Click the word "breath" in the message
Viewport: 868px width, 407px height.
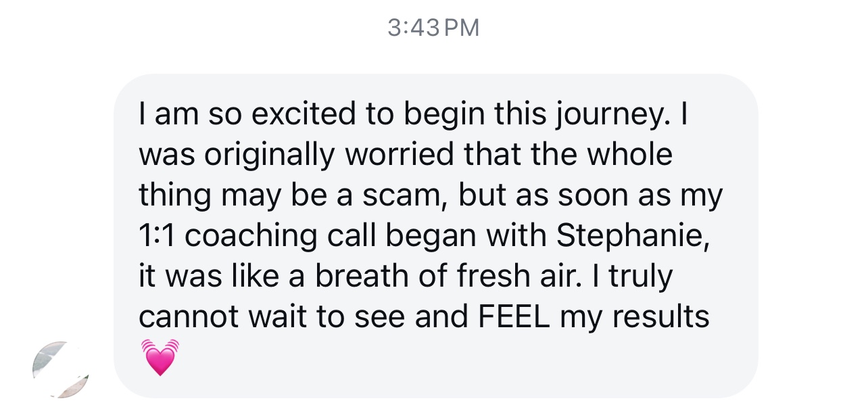[x=357, y=276]
